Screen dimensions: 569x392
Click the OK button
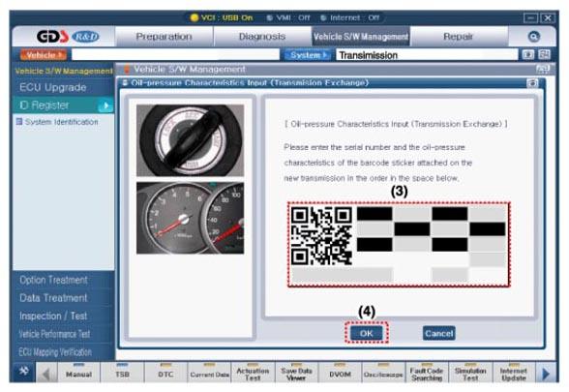pyautogui.click(x=366, y=333)
